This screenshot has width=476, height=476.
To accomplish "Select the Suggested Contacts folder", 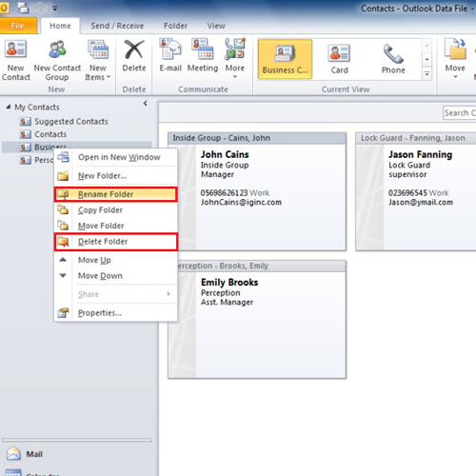I will pyautogui.click(x=71, y=121).
